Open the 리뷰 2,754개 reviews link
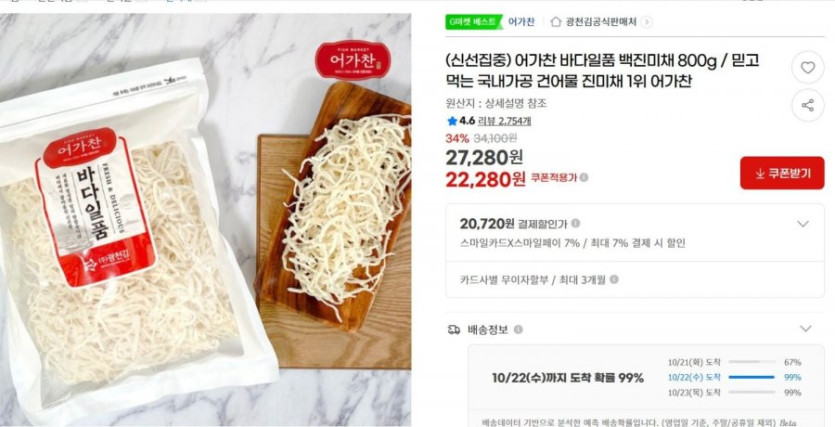The image size is (835, 427). (x=504, y=121)
